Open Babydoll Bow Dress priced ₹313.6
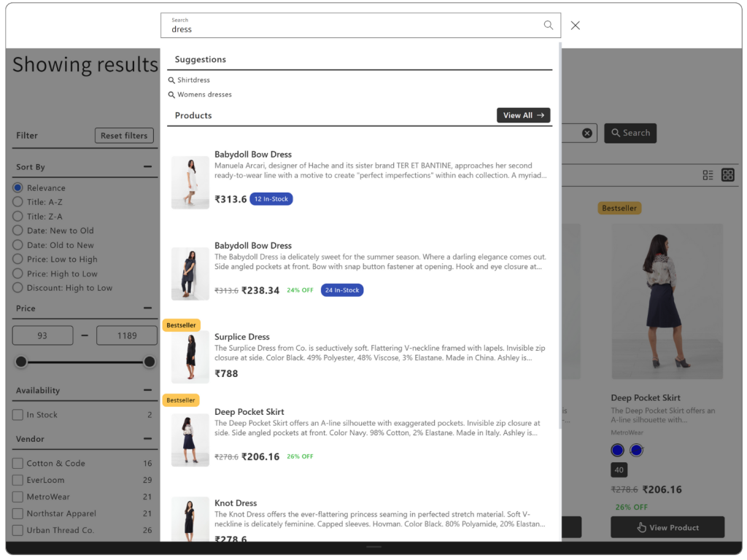The width and height of the screenshot is (747, 560). tap(253, 155)
